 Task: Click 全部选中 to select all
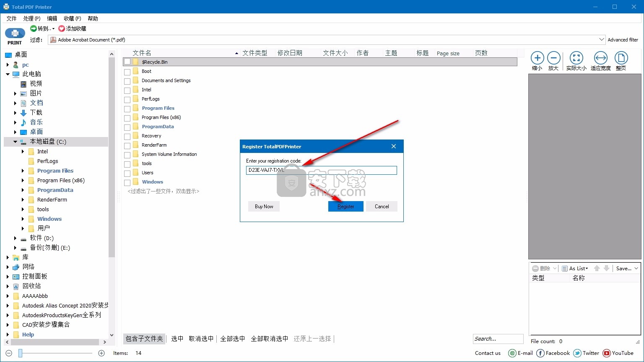click(x=232, y=339)
